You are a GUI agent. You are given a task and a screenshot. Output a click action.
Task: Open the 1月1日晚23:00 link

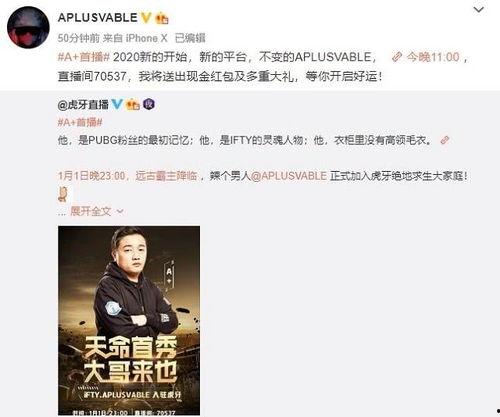pos(91,176)
